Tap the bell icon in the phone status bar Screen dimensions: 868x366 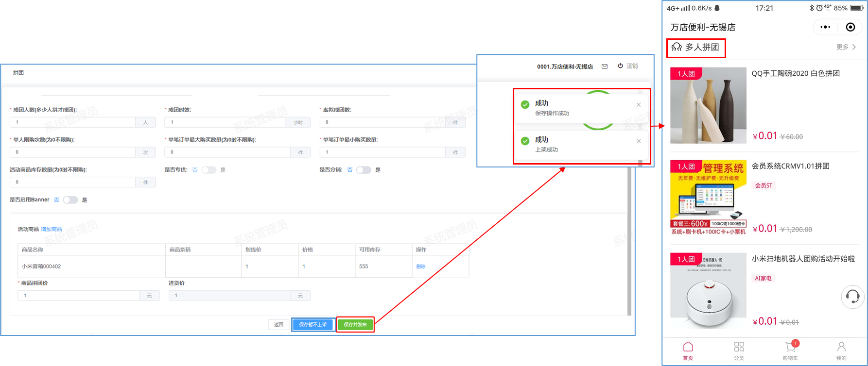(717, 8)
